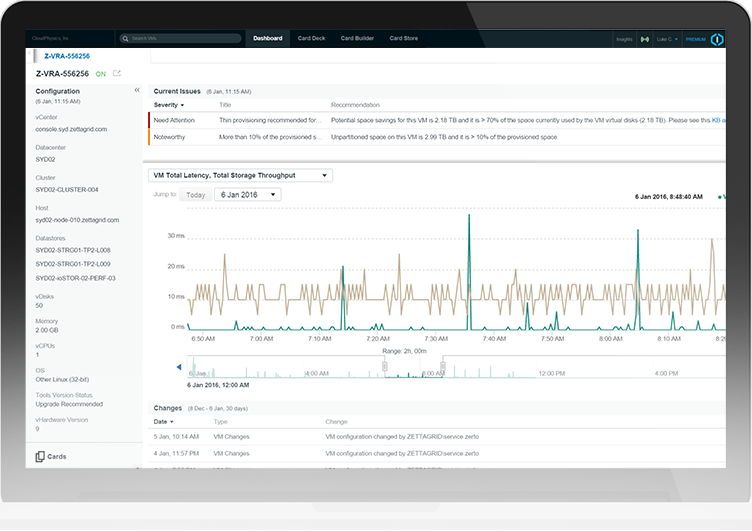Click the Today jump button
The image size is (752, 531).
pos(196,195)
